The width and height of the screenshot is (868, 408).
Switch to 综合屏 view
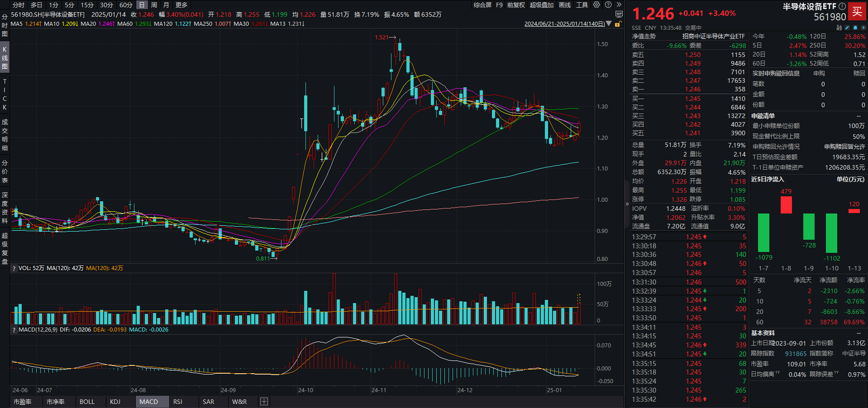pyautogui.click(x=482, y=5)
